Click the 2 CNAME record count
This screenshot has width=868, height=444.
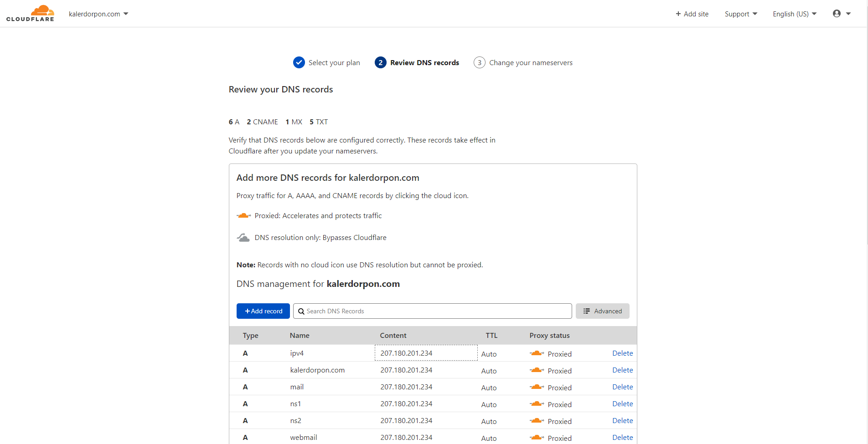[x=262, y=122]
